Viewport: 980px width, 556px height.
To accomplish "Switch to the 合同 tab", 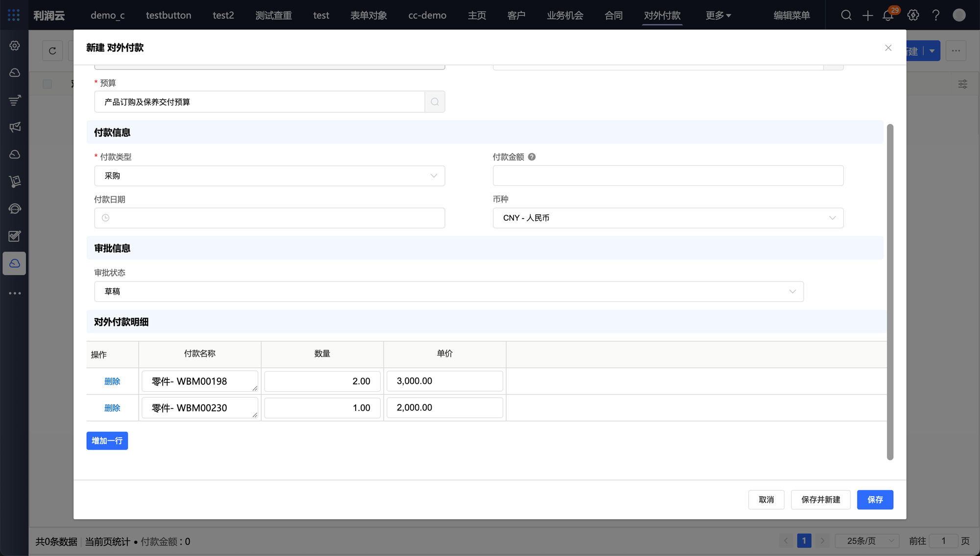I will point(613,15).
